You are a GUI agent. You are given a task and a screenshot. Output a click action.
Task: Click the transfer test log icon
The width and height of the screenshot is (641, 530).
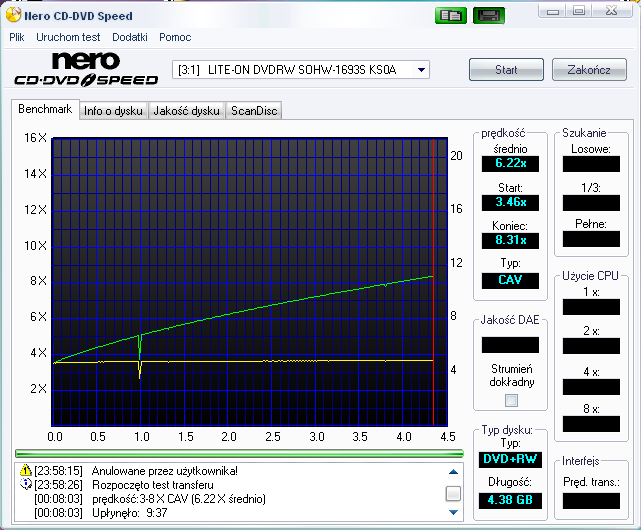(26, 484)
